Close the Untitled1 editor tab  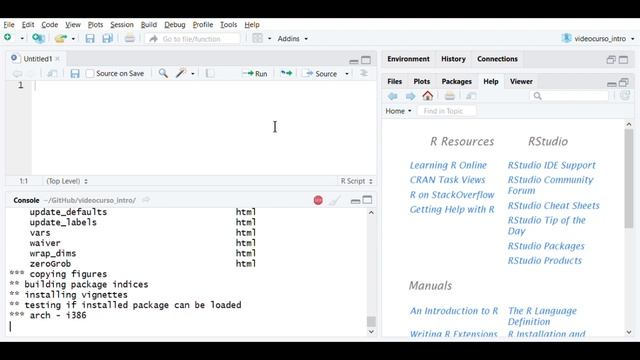58,59
